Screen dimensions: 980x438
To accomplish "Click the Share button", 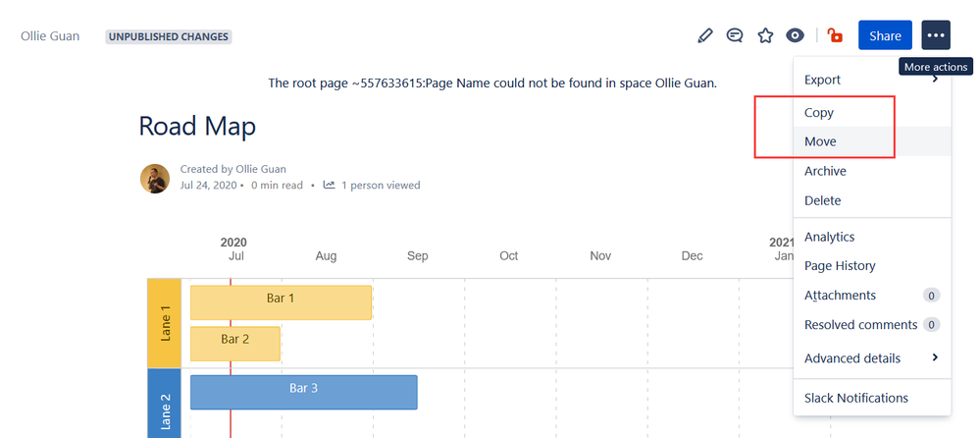I will click(885, 35).
